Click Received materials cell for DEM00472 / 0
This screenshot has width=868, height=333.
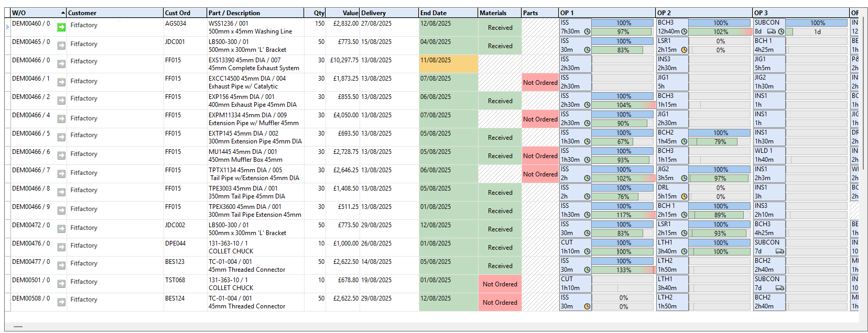500,229
